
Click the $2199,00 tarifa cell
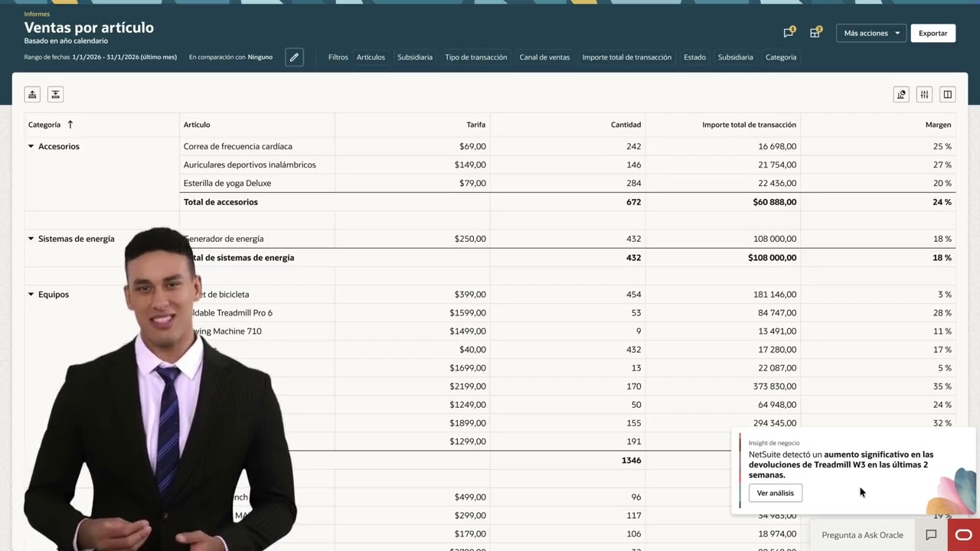pyautogui.click(x=468, y=386)
